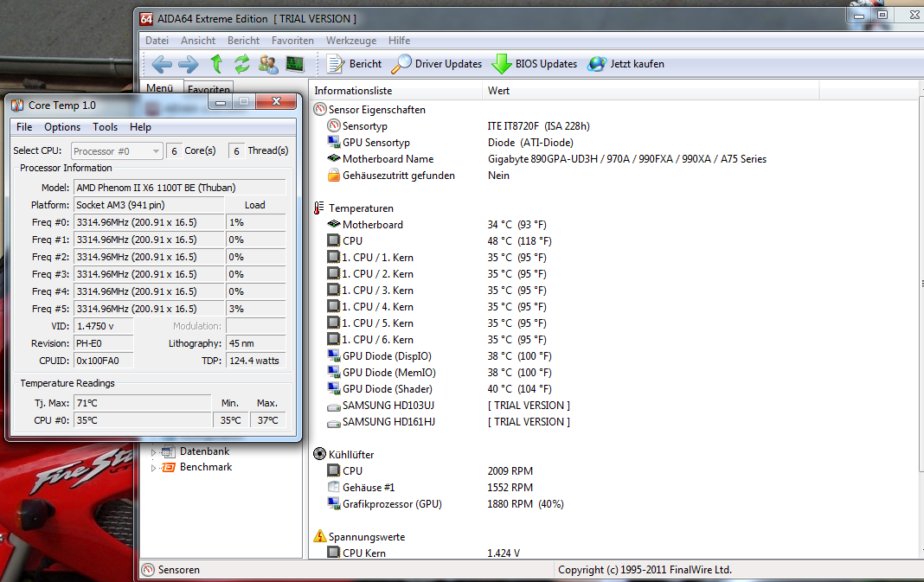The height and width of the screenshot is (582, 924).
Task: Click the Platform Socket AM3 field
Action: tap(149, 205)
